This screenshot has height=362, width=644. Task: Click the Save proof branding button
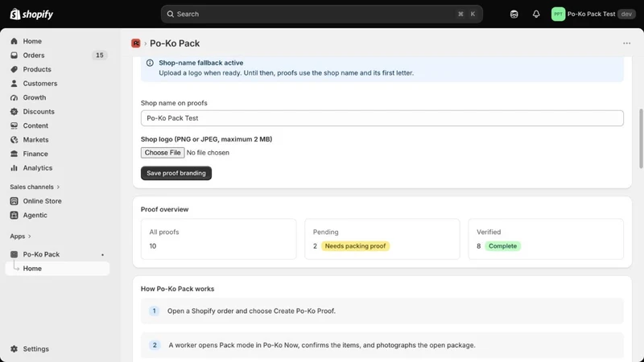tap(176, 173)
